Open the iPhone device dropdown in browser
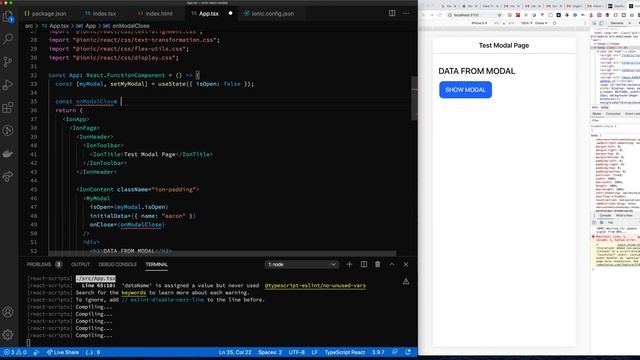 point(480,23)
